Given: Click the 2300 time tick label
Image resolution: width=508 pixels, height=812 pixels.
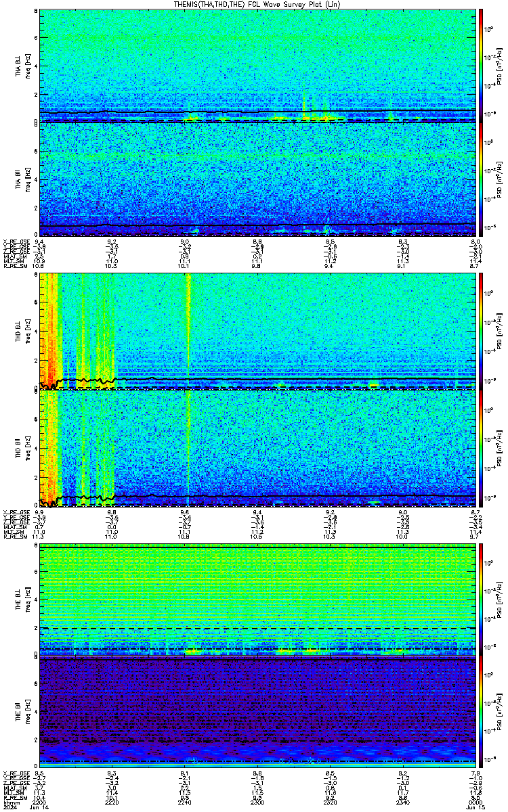Looking at the screenshot, I should click(x=257, y=803).
